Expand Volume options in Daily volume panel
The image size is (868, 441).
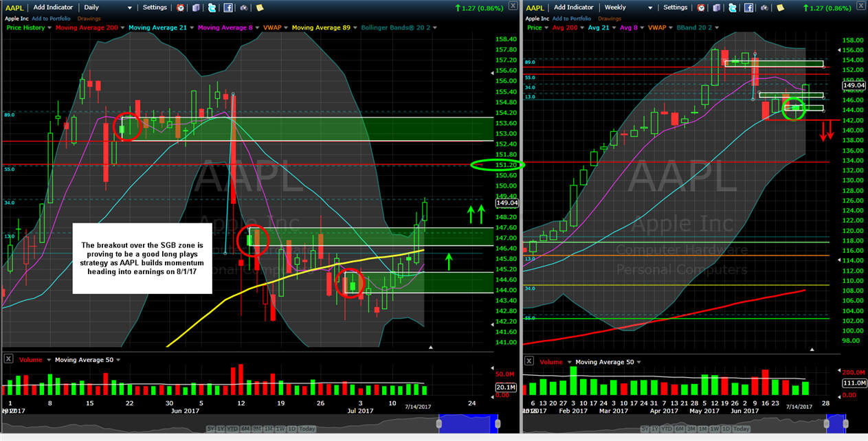47,360
